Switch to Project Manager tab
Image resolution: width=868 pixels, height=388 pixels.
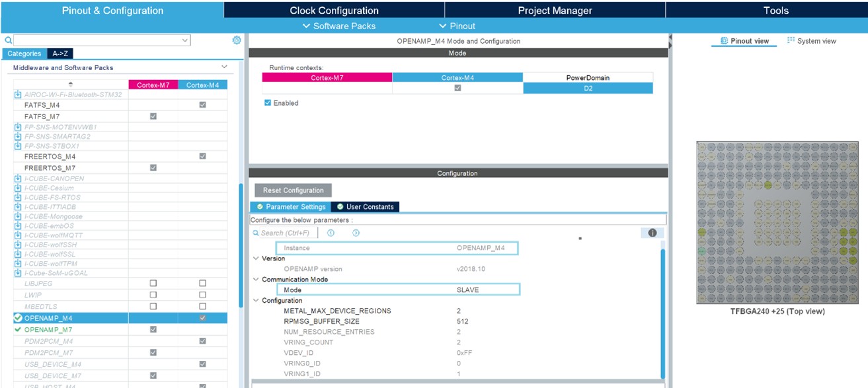[x=555, y=11]
